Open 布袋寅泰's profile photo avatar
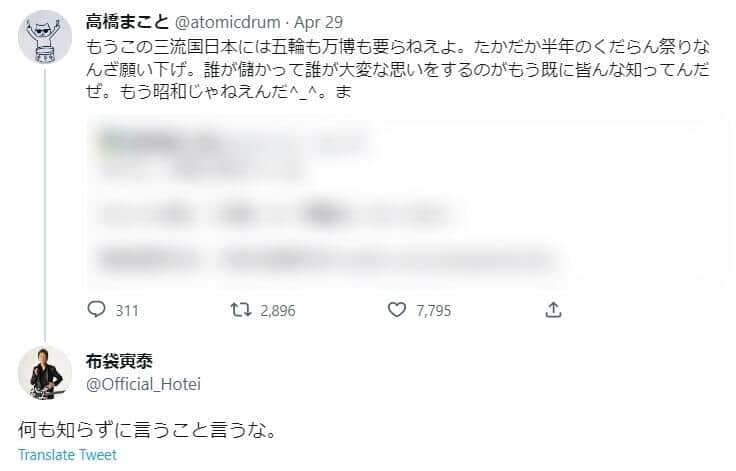 [45, 375]
